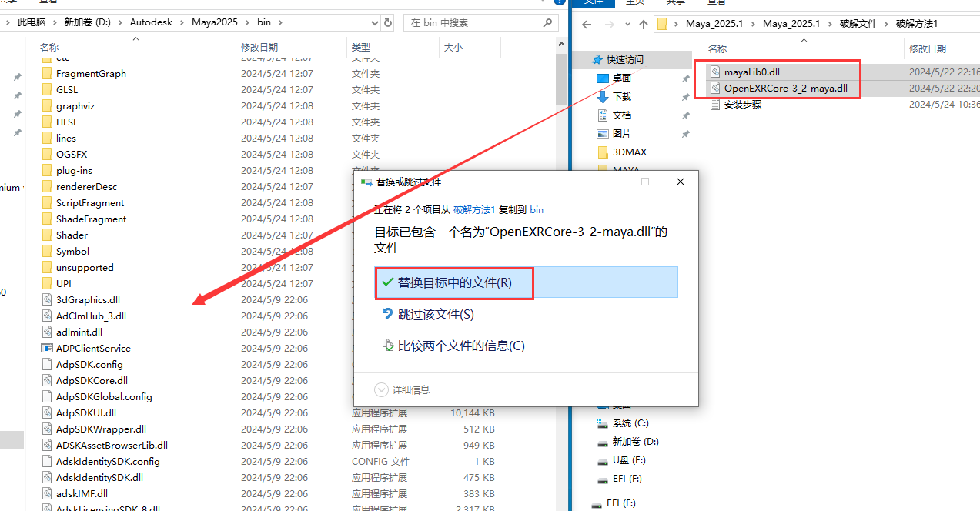Unpin 下载 from Quick Access

(684, 95)
